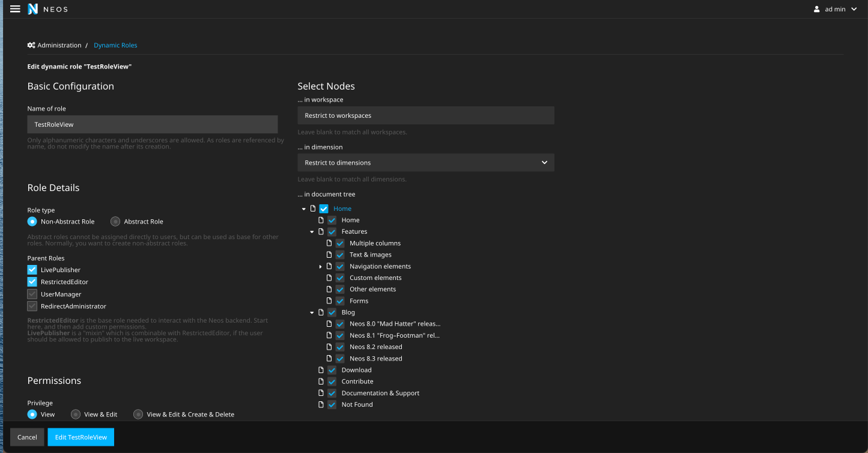Screen dimensions: 868x453
Task: Click the Cancel button
Action: [27, 437]
